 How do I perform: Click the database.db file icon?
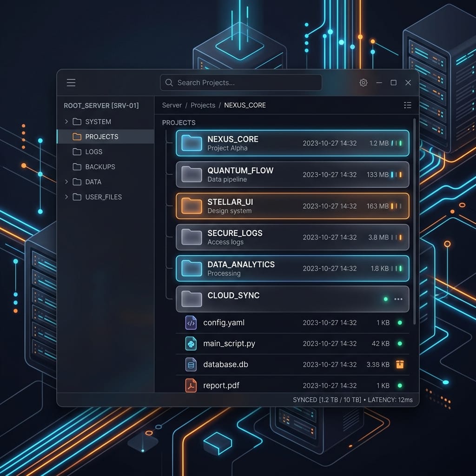click(x=191, y=364)
